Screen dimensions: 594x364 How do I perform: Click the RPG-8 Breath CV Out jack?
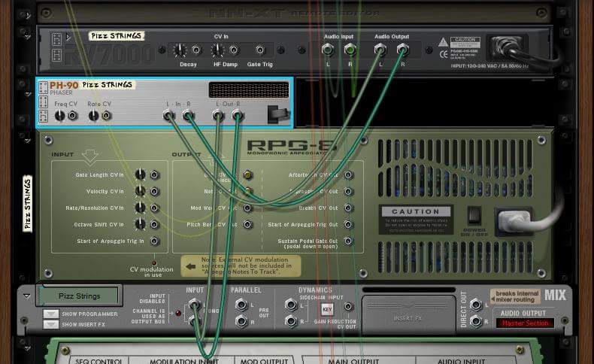click(x=348, y=208)
